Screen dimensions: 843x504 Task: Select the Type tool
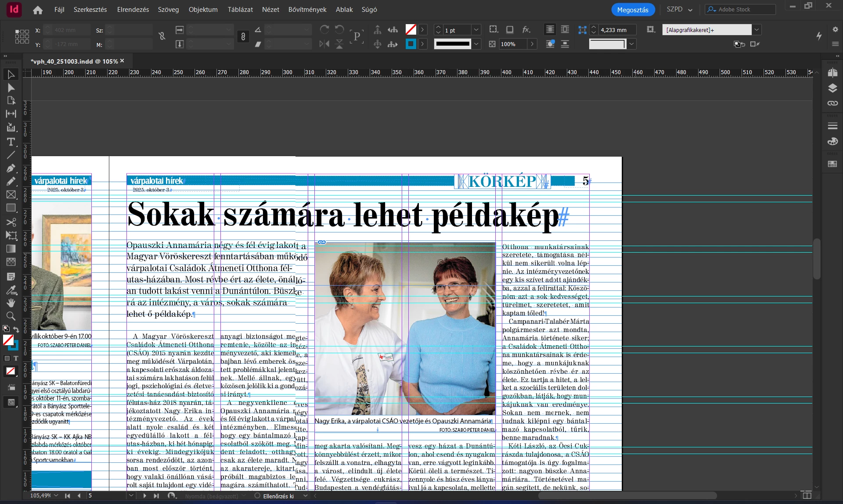pos(11,142)
